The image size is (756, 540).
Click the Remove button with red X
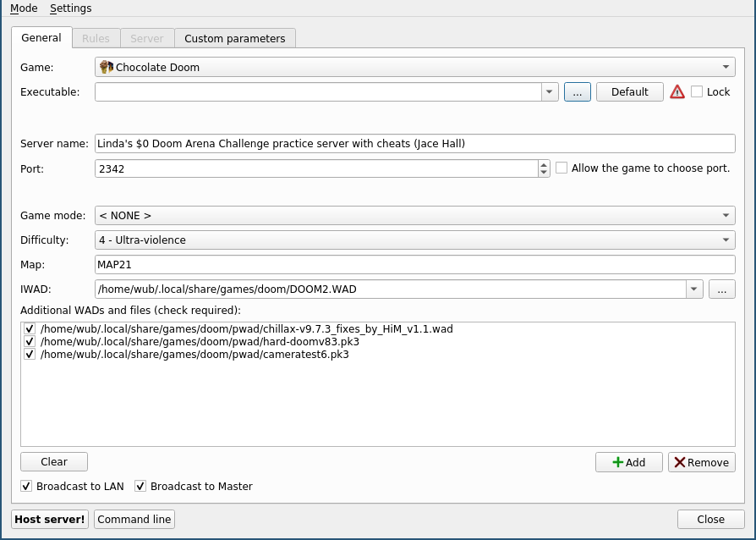coord(701,462)
